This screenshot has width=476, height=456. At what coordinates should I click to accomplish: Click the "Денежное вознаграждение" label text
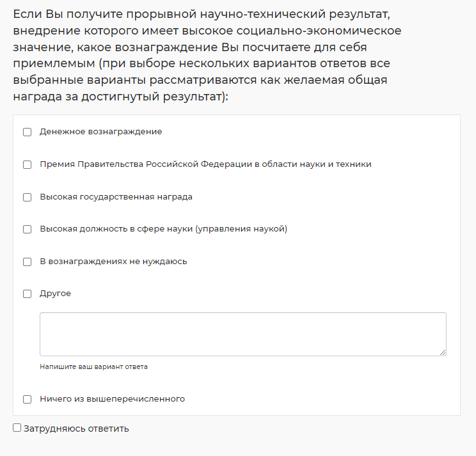pos(100,132)
